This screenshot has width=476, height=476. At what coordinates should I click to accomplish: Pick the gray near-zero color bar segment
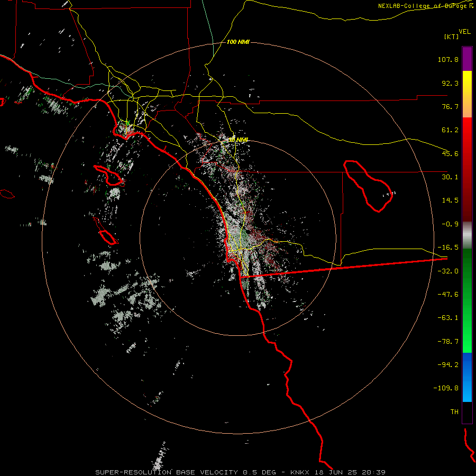click(467, 235)
